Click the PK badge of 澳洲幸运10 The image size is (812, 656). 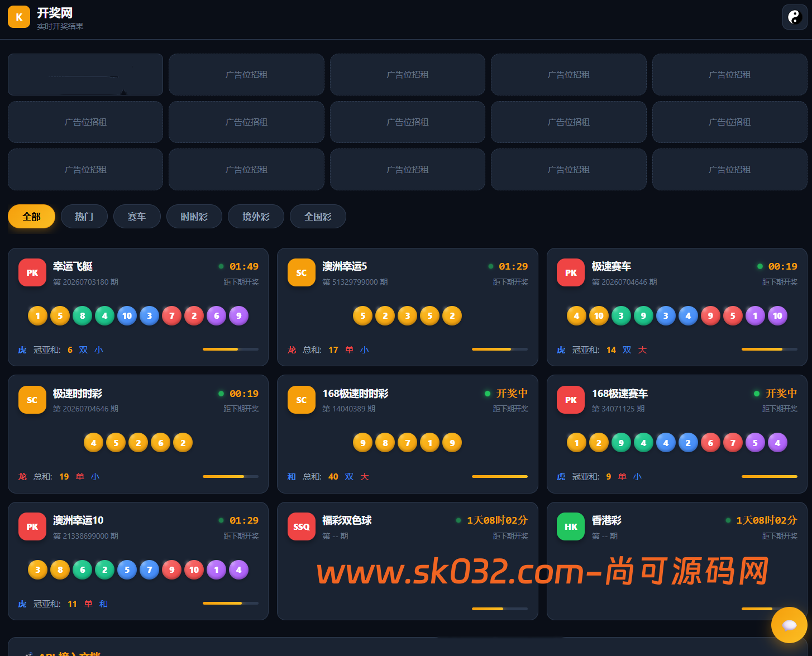[x=32, y=526]
